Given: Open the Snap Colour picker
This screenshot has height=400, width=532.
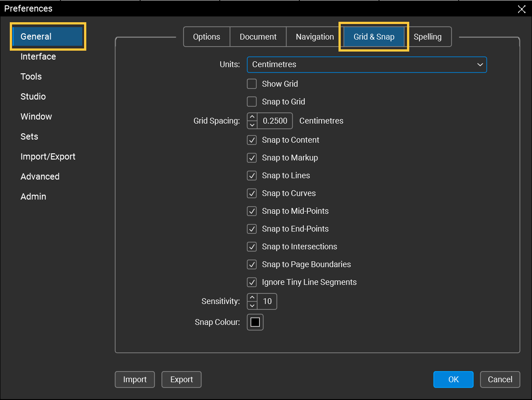Looking at the screenshot, I should coord(255,322).
